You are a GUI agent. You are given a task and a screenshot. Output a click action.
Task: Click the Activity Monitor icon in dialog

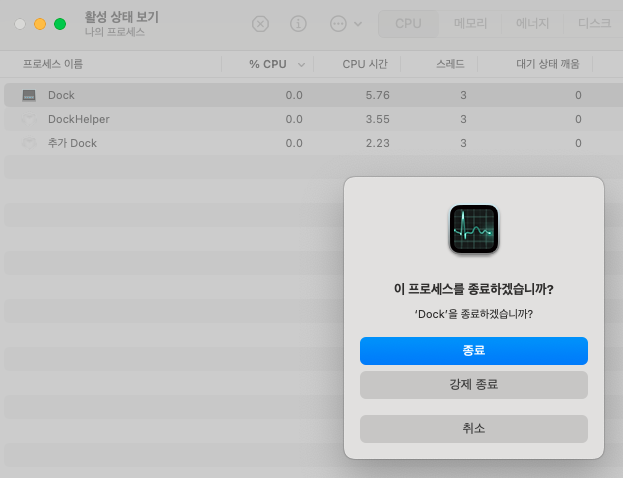(x=474, y=229)
